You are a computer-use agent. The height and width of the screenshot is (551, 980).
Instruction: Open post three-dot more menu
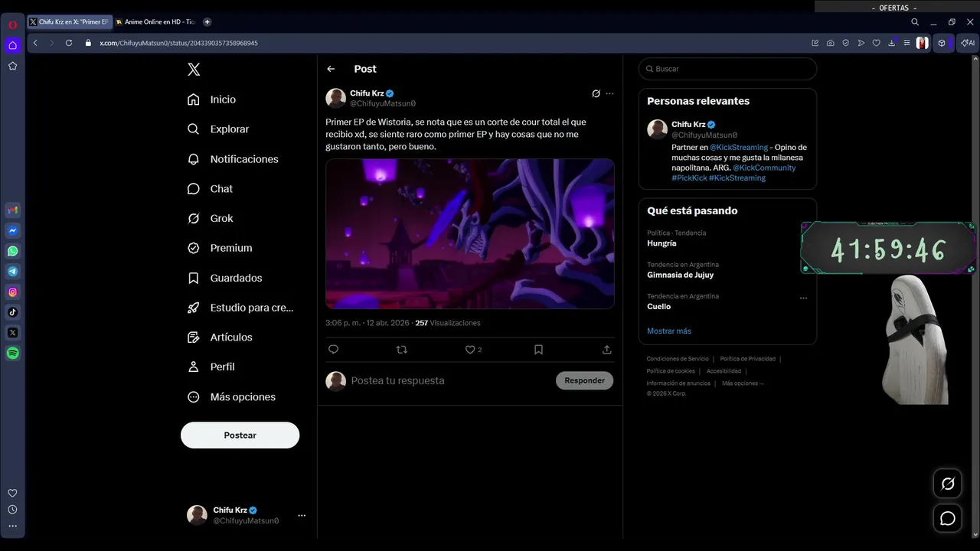609,93
